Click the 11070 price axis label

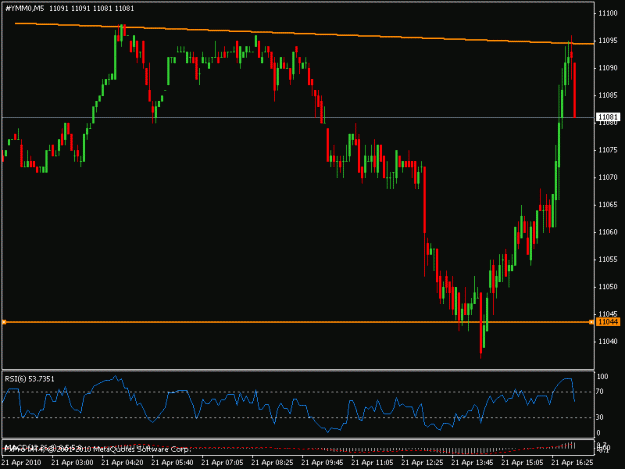coord(608,177)
